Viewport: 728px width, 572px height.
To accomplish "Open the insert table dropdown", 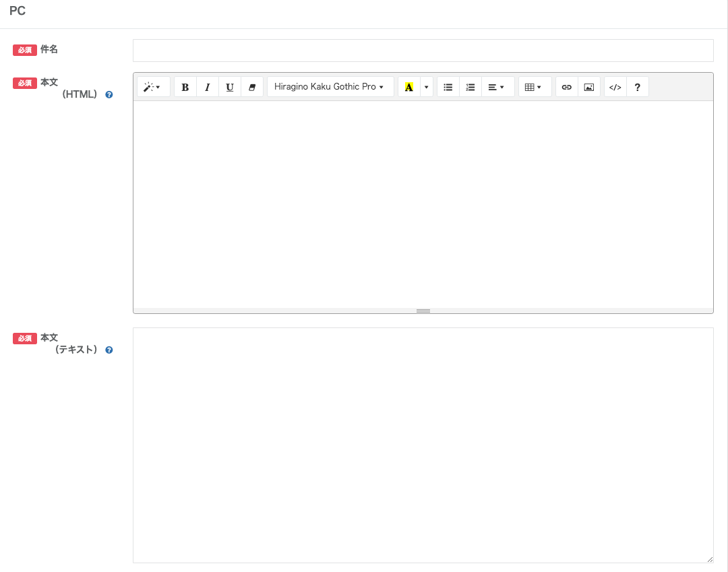I will click(534, 87).
